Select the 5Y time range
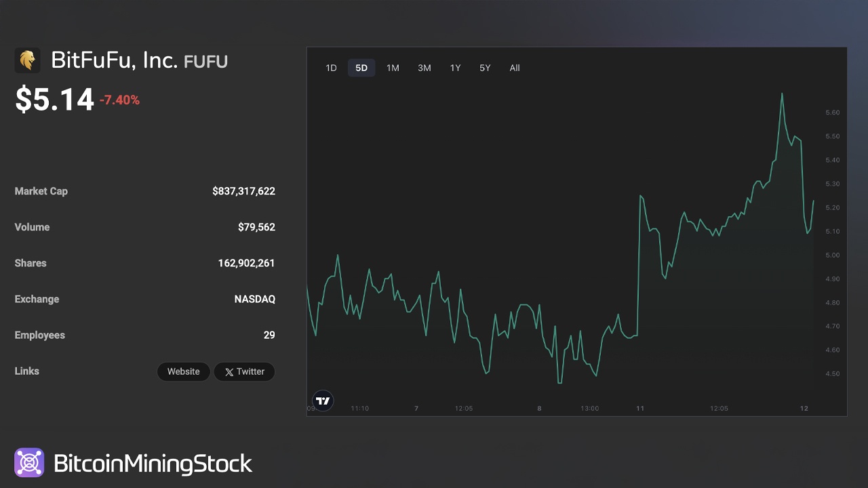 484,68
